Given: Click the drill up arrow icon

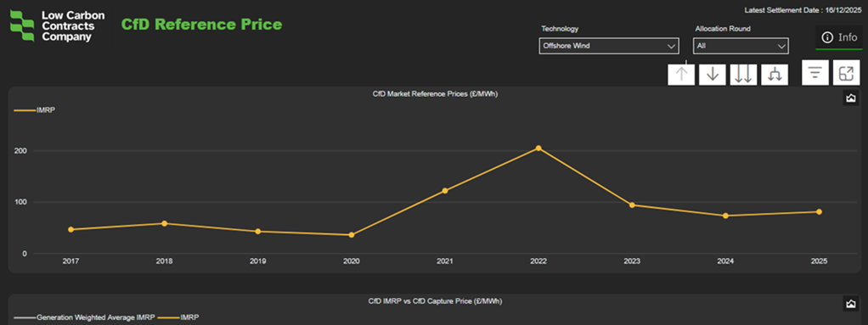Looking at the screenshot, I should pyautogui.click(x=681, y=74).
